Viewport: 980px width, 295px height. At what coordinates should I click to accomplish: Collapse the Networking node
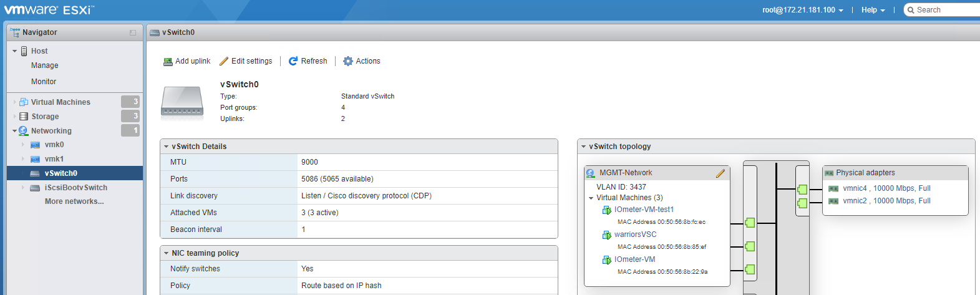15,131
